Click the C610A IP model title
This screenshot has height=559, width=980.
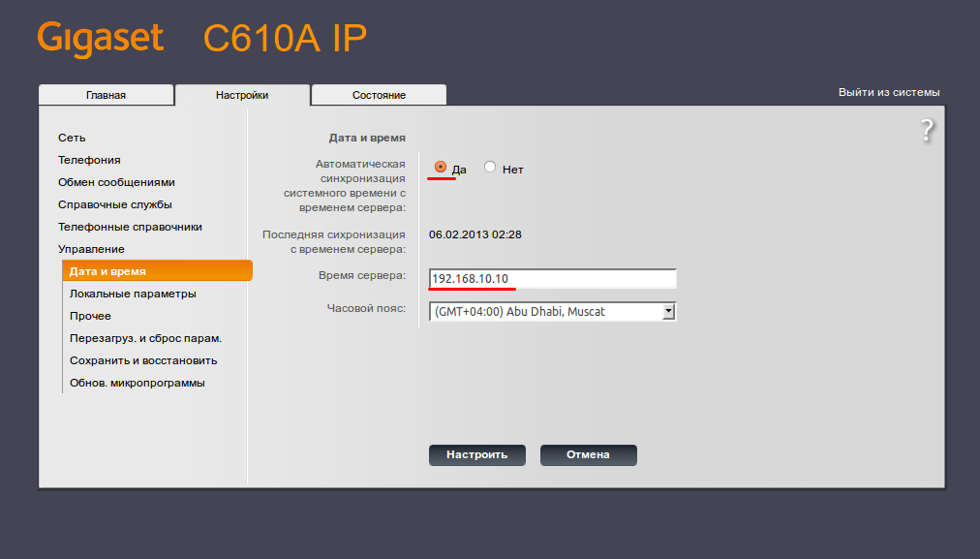[x=285, y=38]
